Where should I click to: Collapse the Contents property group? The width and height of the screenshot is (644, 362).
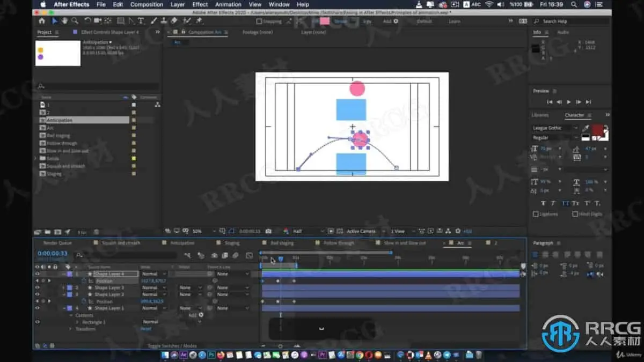coord(71,315)
